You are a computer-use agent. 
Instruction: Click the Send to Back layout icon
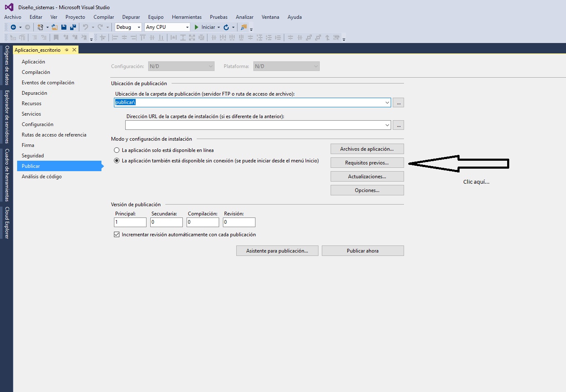[x=318, y=38]
